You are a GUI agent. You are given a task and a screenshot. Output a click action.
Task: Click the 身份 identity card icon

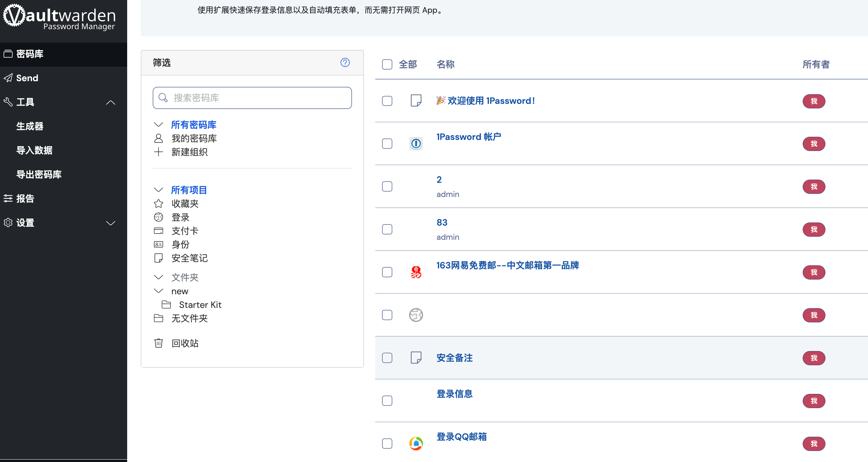point(158,244)
